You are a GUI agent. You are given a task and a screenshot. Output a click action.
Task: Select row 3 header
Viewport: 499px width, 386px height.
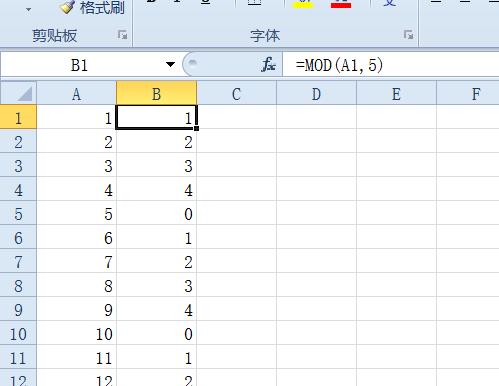(x=18, y=165)
